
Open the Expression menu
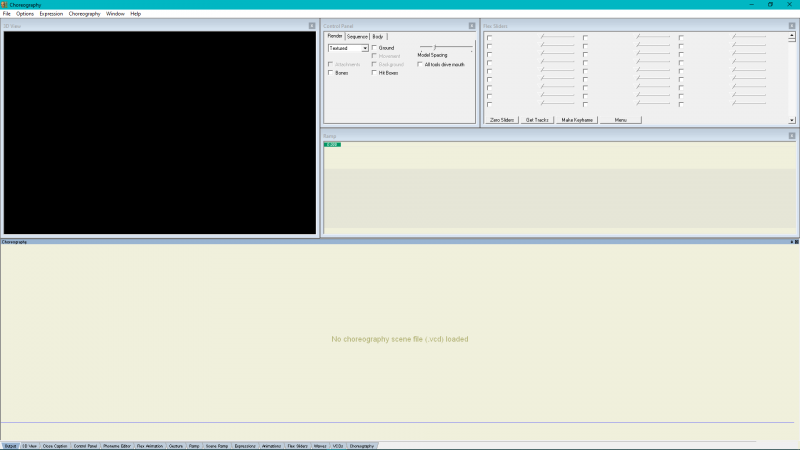pyautogui.click(x=51, y=14)
